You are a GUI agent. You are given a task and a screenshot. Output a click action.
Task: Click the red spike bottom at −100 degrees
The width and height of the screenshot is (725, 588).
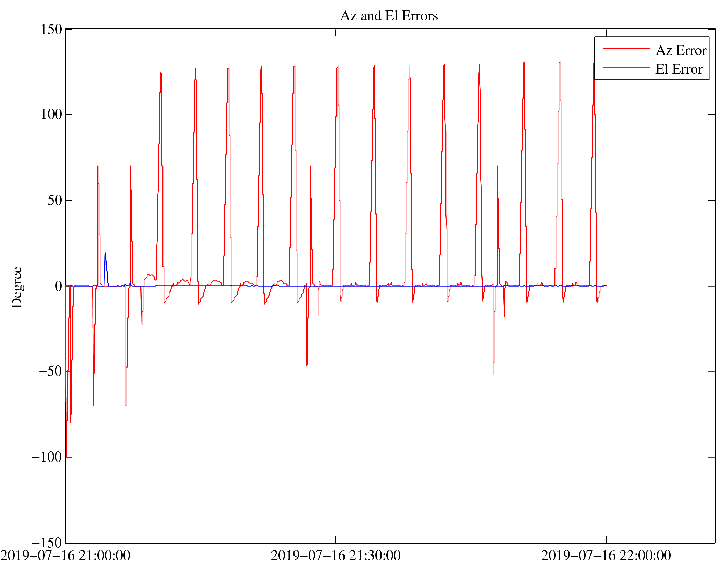click(x=66, y=456)
